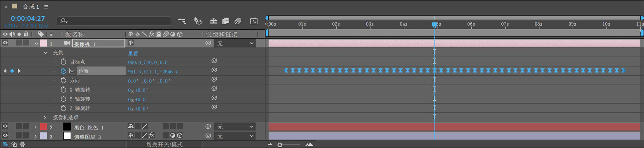The width and height of the screenshot is (644, 148).
Task: Expand the 摄像机选项 group
Action: click(x=45, y=118)
